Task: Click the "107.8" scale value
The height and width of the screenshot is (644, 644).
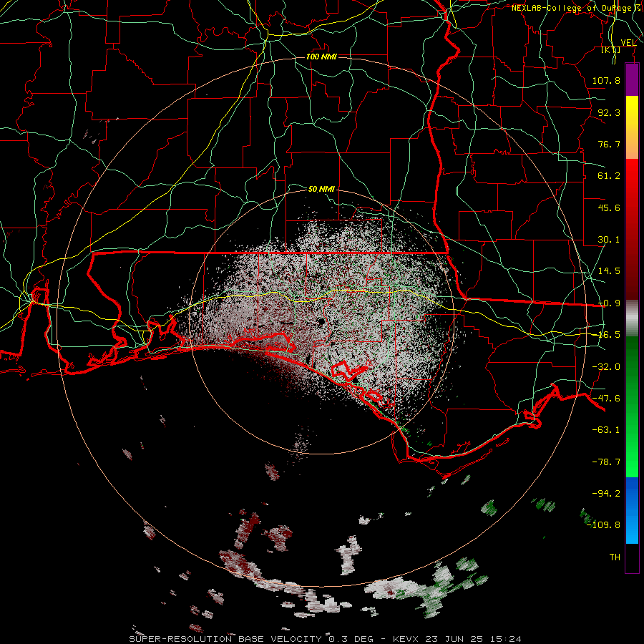Action: (606, 80)
